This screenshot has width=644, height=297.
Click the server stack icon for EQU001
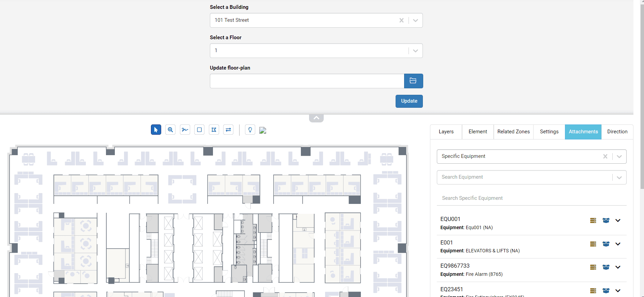593,221
